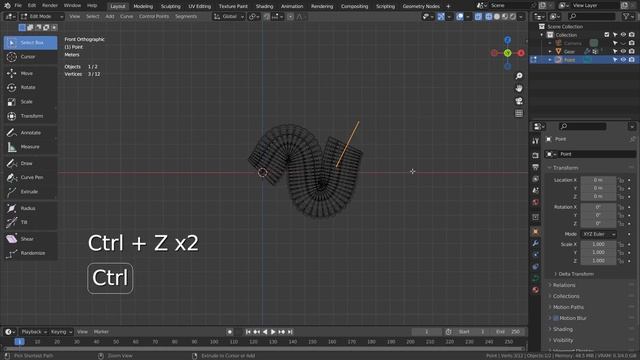The width and height of the screenshot is (640, 360).
Task: Hide the Point object in viewport
Action: pos(623,60)
